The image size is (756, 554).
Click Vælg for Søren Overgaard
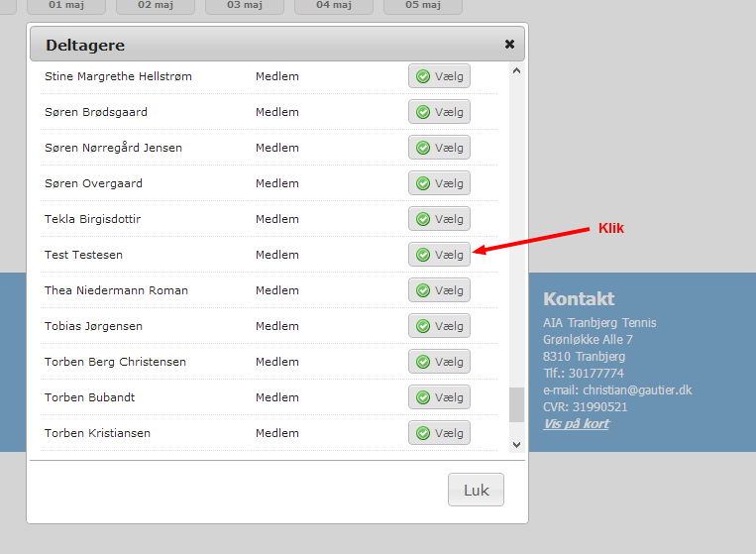(439, 183)
